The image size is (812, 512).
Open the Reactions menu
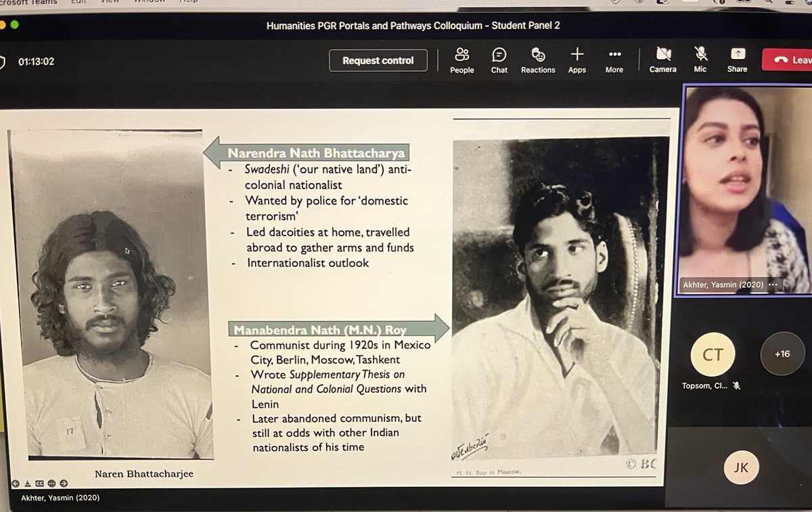tap(538, 60)
